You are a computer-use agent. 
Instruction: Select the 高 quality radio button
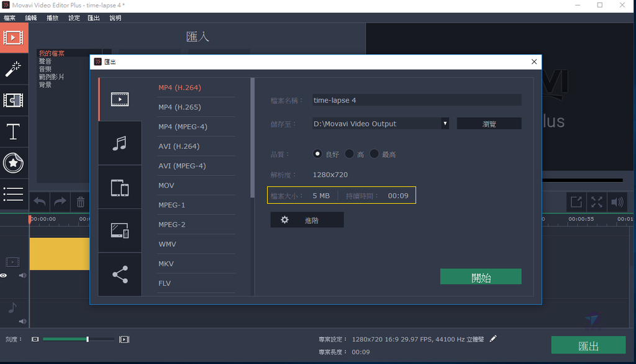point(349,154)
